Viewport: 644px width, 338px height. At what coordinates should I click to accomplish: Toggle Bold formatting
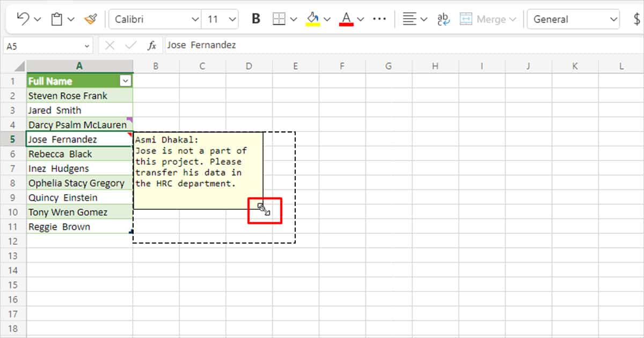(255, 18)
